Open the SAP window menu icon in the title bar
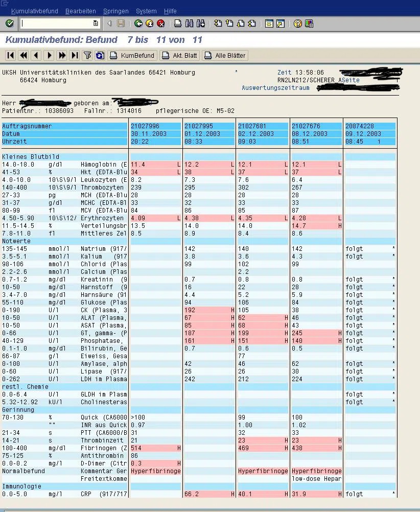Viewport: 420px width, 512px height. (x=4, y=3)
